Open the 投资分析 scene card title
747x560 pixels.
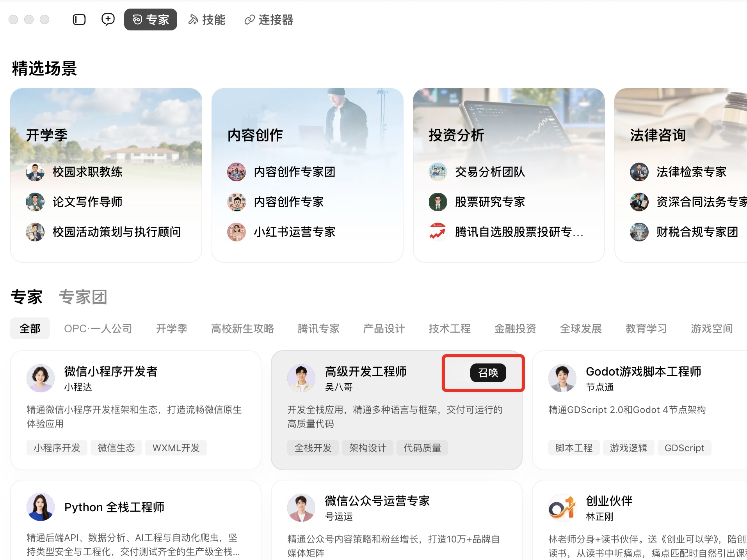(457, 135)
